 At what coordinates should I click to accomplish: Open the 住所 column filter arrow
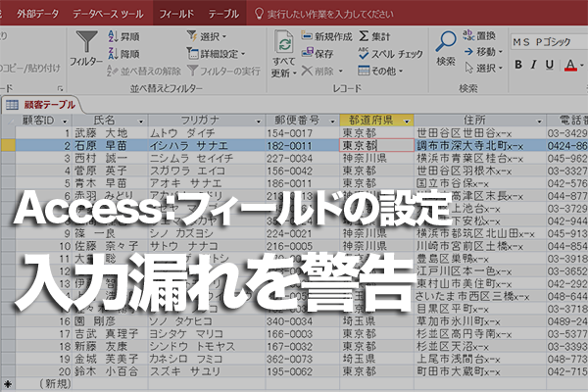(x=539, y=122)
